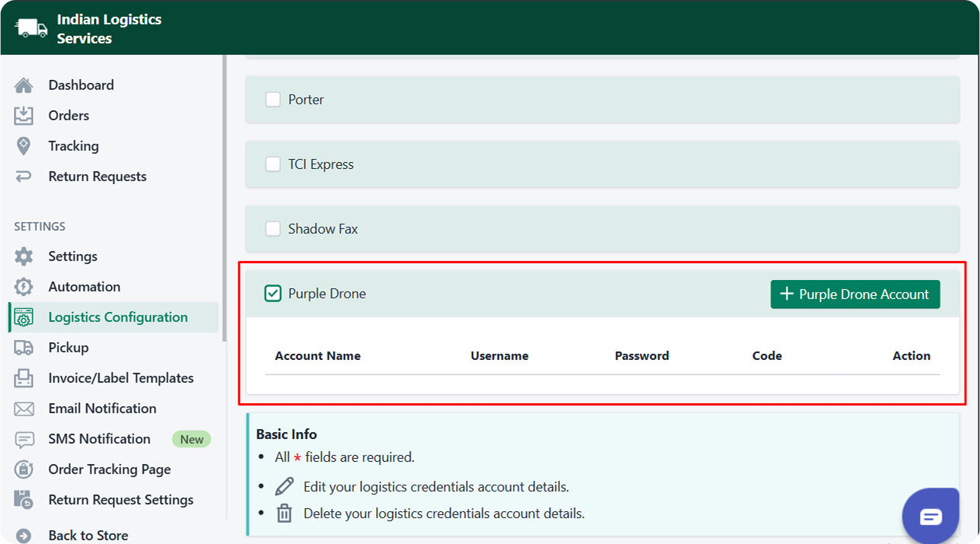The height and width of the screenshot is (544, 980).
Task: Uncheck the Purple Drone checkbox
Action: [273, 294]
